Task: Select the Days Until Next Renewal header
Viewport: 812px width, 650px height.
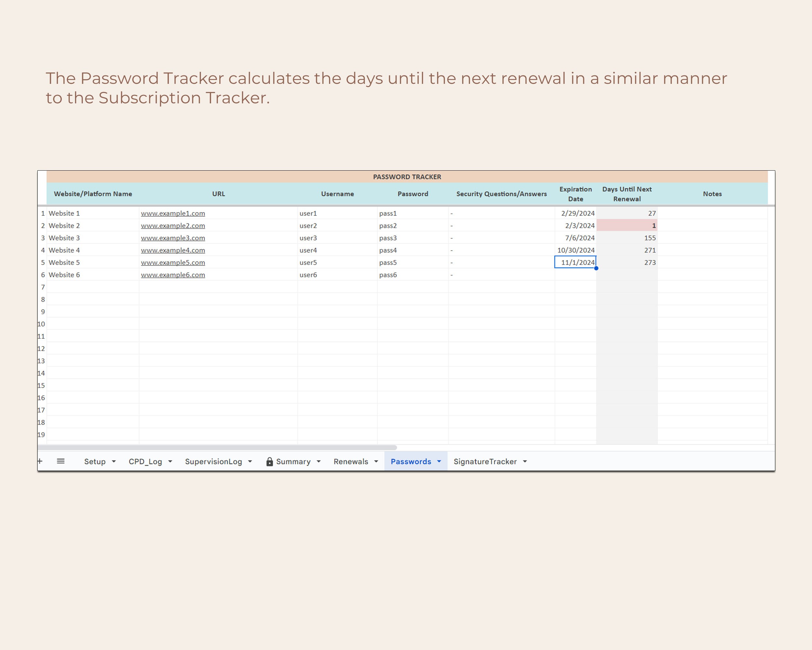Action: point(627,194)
